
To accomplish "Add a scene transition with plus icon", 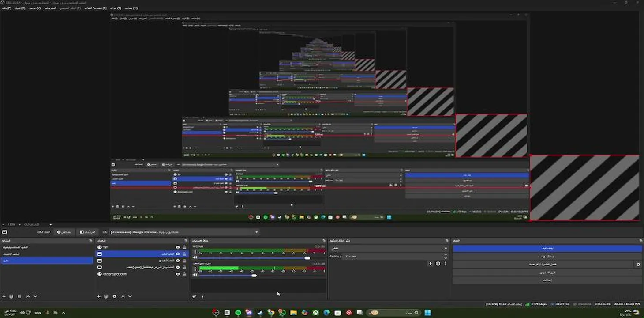I will 431,264.
